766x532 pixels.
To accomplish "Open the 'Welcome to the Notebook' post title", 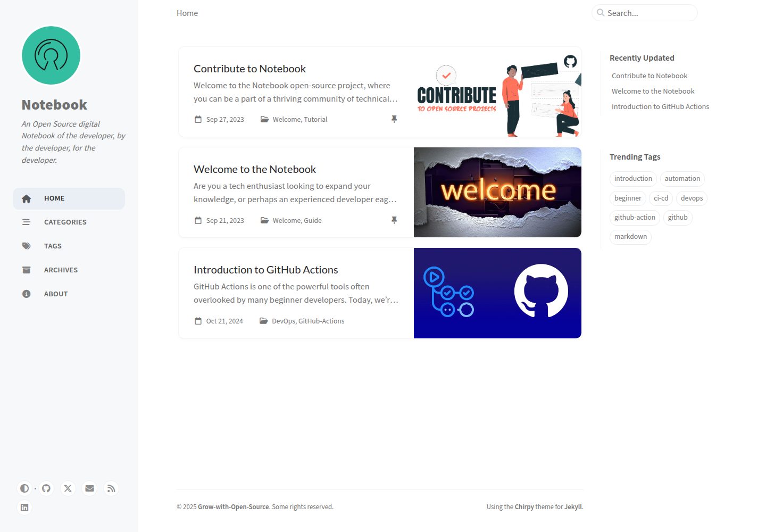I will (x=255, y=169).
